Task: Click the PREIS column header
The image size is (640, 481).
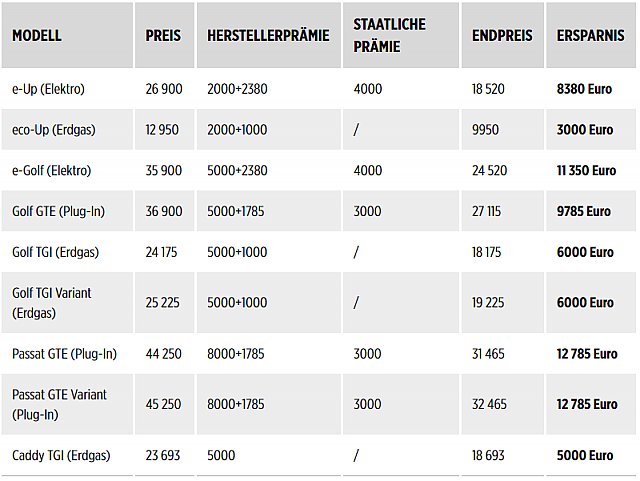Action: click(x=163, y=35)
